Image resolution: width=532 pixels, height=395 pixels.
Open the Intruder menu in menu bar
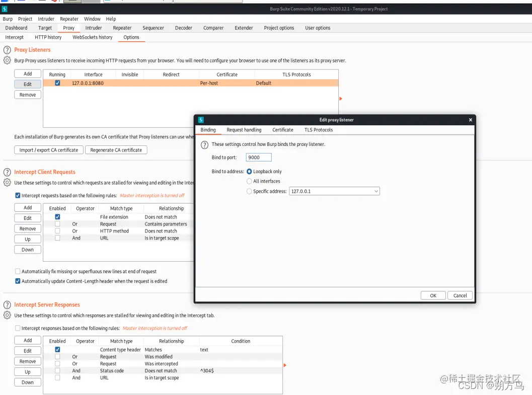click(46, 19)
